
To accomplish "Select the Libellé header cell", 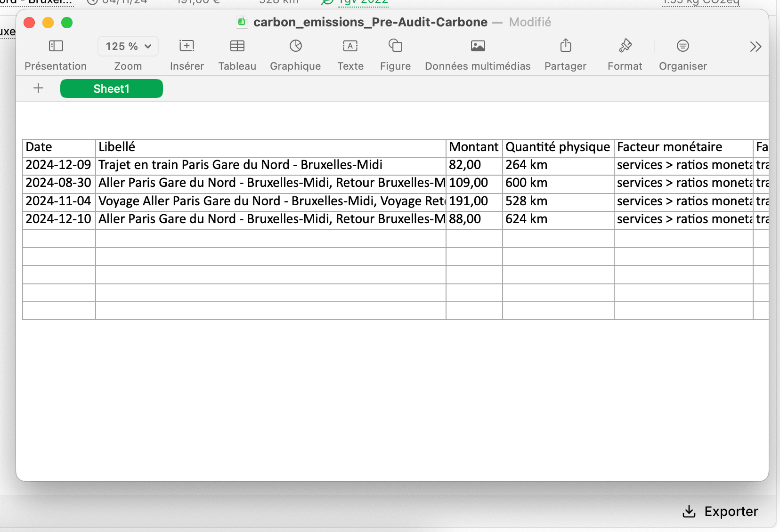I will coord(271,148).
